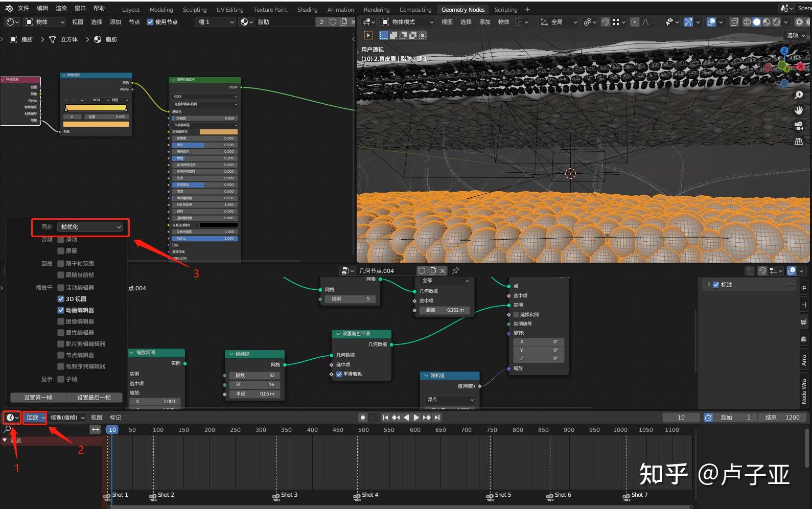
Task: Play animation in reverse
Action: click(406, 418)
